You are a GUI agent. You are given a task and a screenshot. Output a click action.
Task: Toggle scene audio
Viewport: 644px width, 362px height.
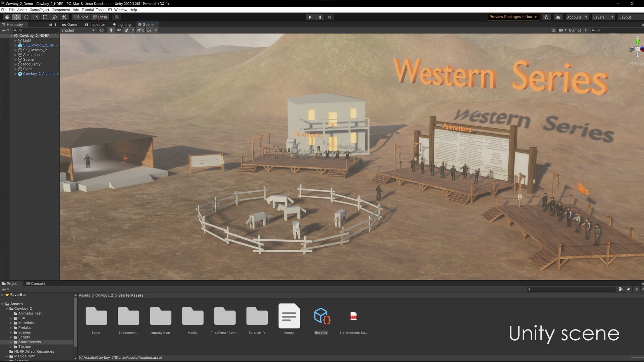pyautogui.click(x=119, y=30)
